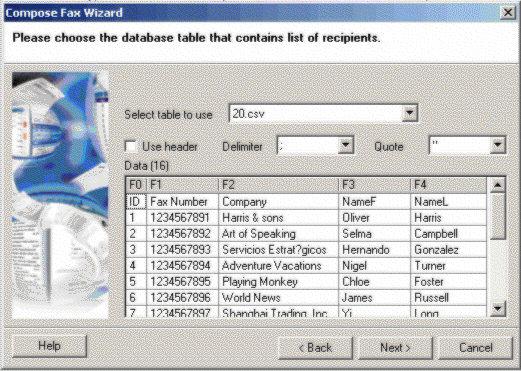Click the scroll down arrow in data grid

497,309
